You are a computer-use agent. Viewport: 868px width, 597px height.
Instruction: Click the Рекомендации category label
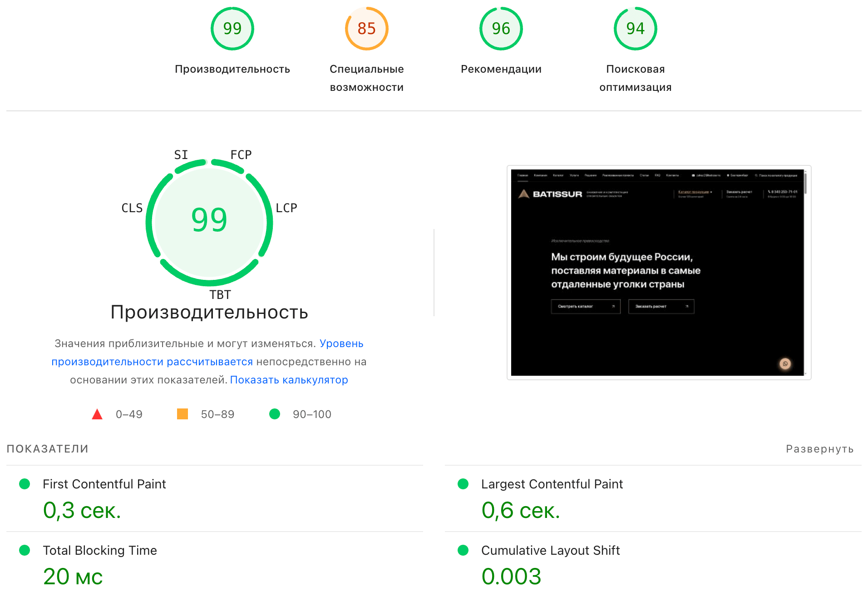tap(501, 69)
